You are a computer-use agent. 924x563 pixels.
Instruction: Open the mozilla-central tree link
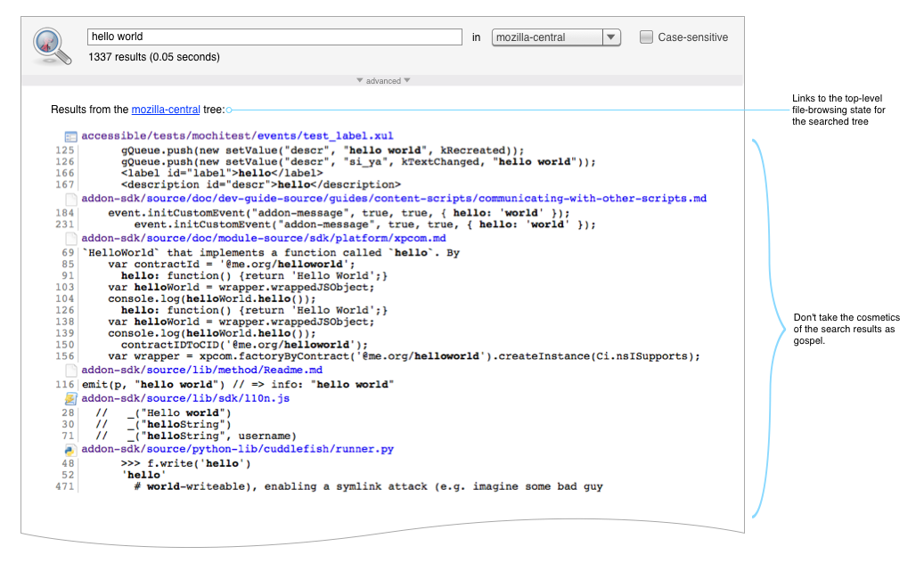tap(166, 110)
